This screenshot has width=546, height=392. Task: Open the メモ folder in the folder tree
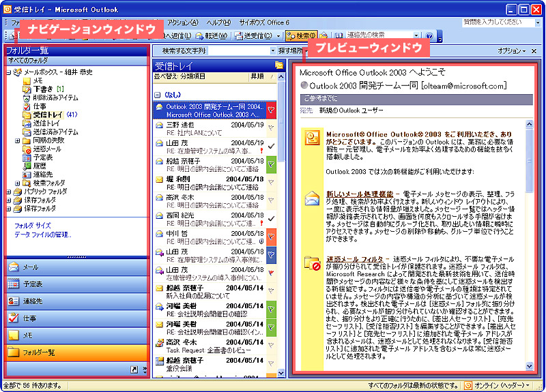[38, 80]
